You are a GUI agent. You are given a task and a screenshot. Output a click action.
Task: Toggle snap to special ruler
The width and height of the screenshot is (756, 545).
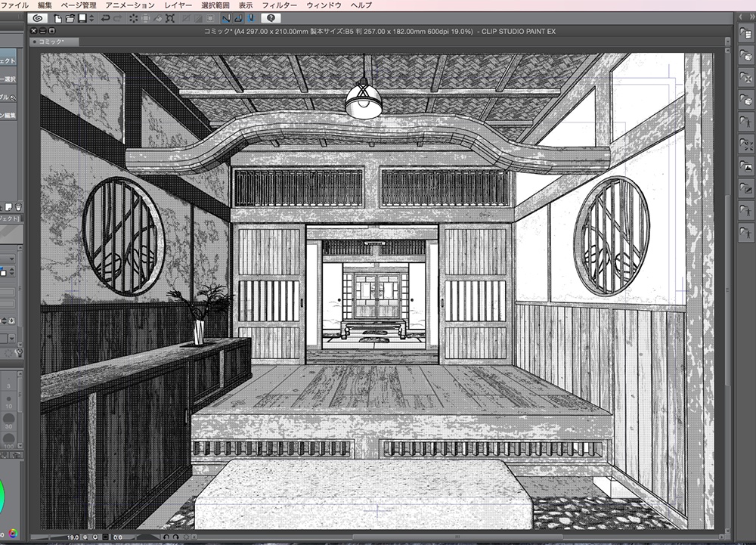tap(237, 19)
